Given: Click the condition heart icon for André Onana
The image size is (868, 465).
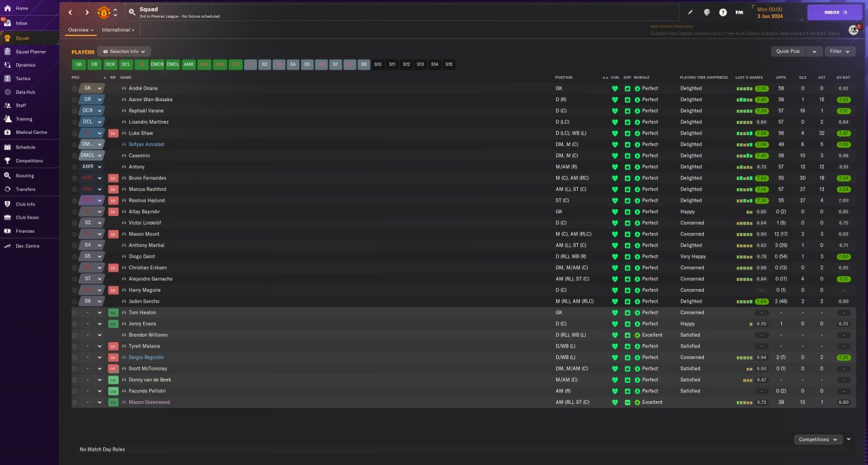Looking at the screenshot, I should coord(615,88).
